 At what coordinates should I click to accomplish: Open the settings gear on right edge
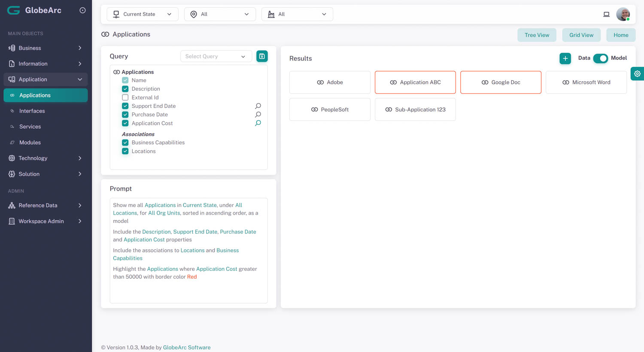pyautogui.click(x=637, y=74)
